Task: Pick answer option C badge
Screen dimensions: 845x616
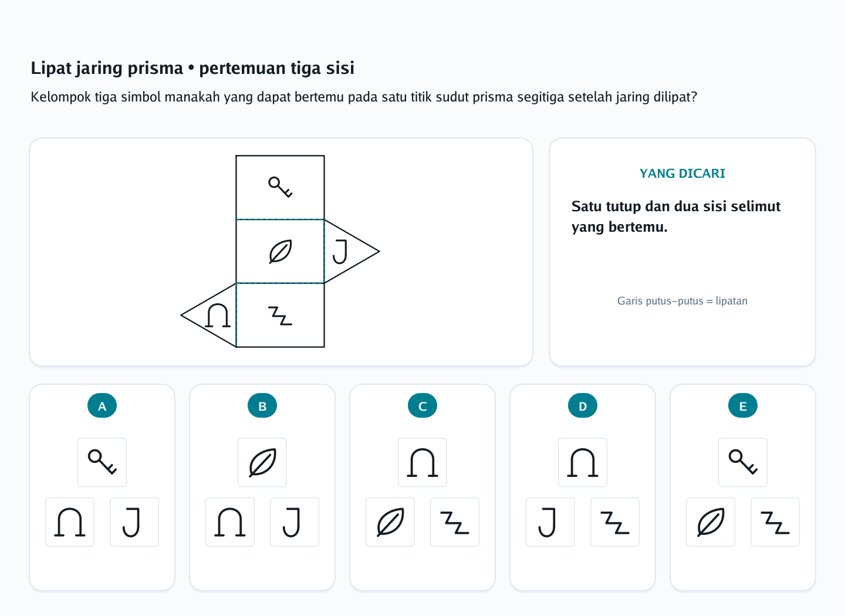Action: [x=422, y=405]
